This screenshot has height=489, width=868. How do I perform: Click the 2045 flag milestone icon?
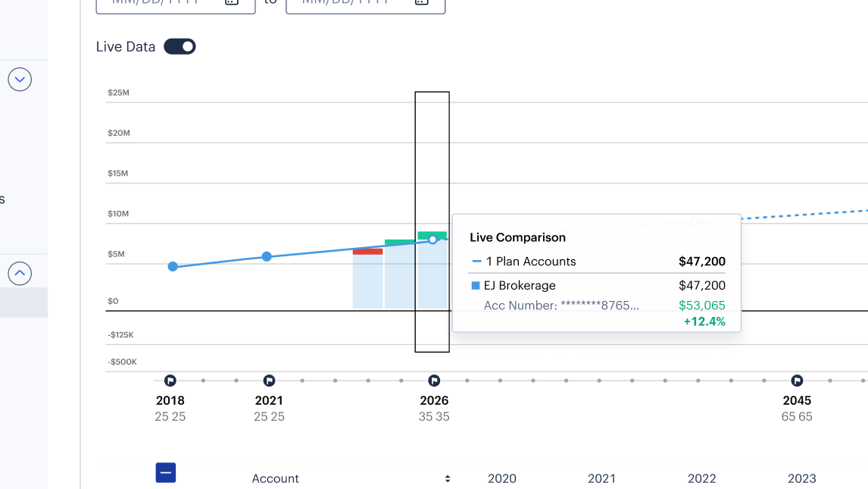point(797,381)
